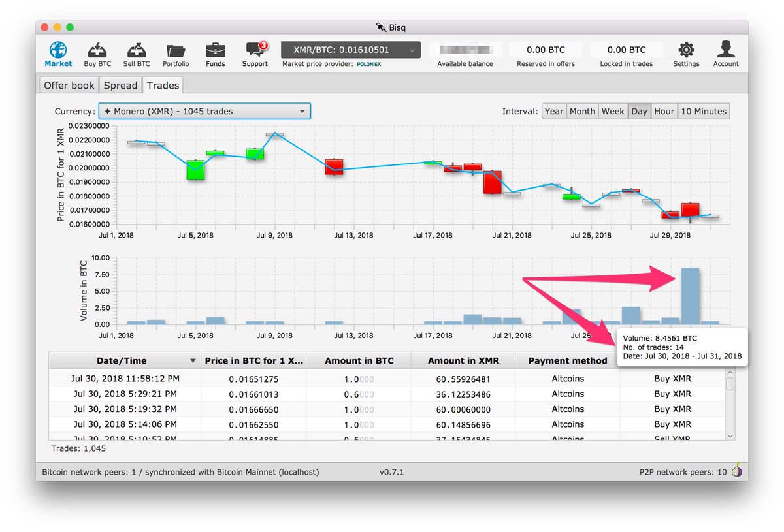Viewport: 784px width, 532px height.
Task: Select the Jul 30, 2018 5:19:32 PM row
Action: pos(387,409)
